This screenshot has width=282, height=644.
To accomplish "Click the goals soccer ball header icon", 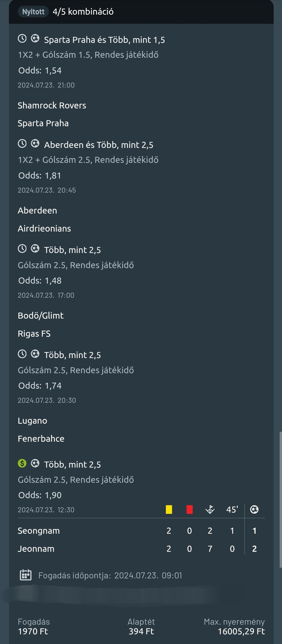I will pyautogui.click(x=254, y=510).
